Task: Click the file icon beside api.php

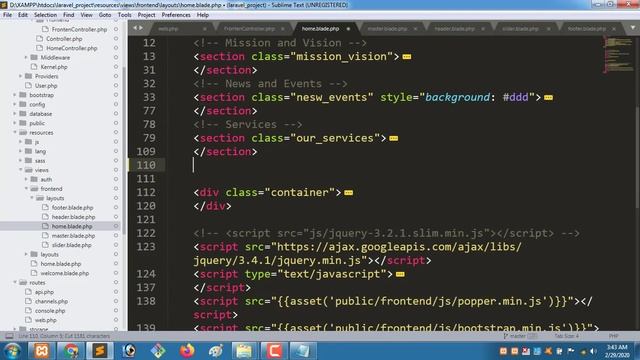Action: click(x=28, y=292)
